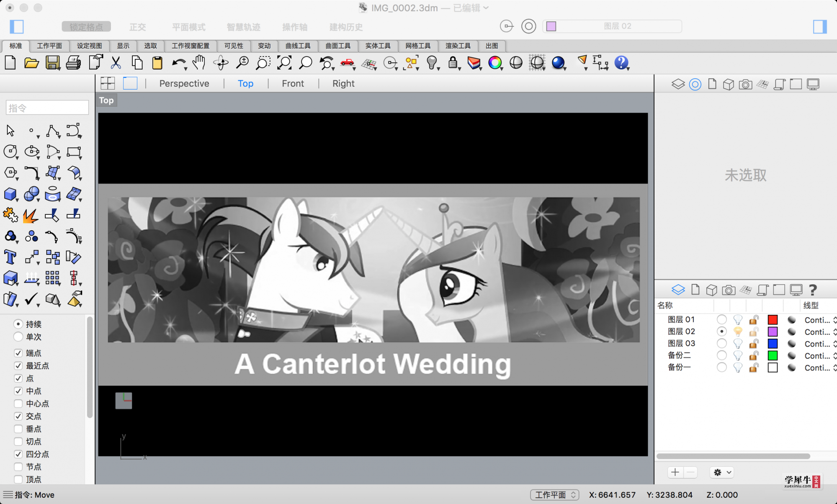This screenshot has width=837, height=504.
Task: Select the 单次 radio button
Action: (x=18, y=337)
